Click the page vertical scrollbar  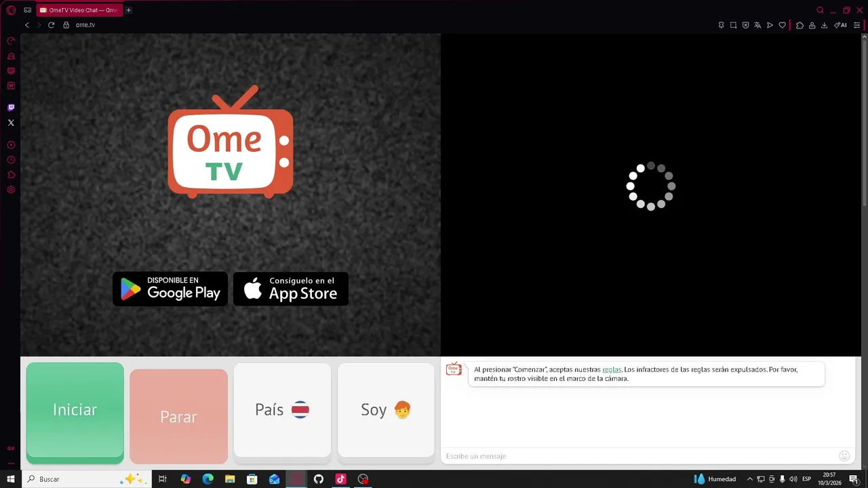pyautogui.click(x=864, y=122)
